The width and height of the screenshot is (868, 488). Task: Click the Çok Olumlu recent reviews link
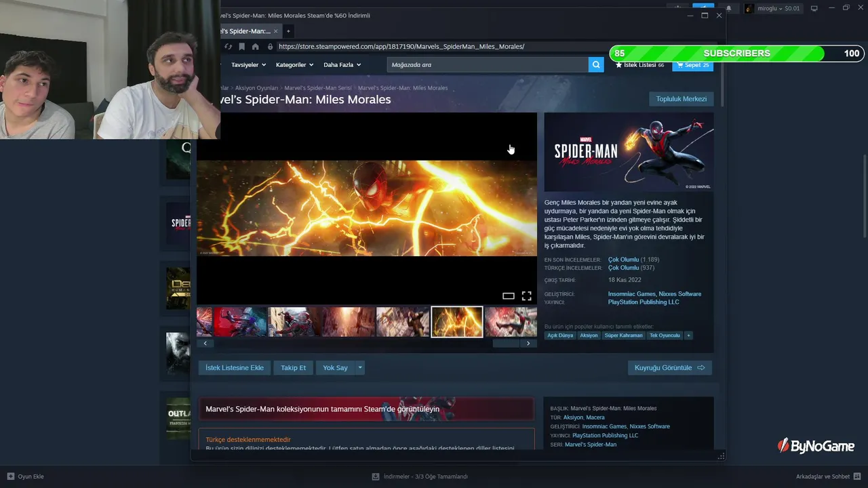coord(623,260)
